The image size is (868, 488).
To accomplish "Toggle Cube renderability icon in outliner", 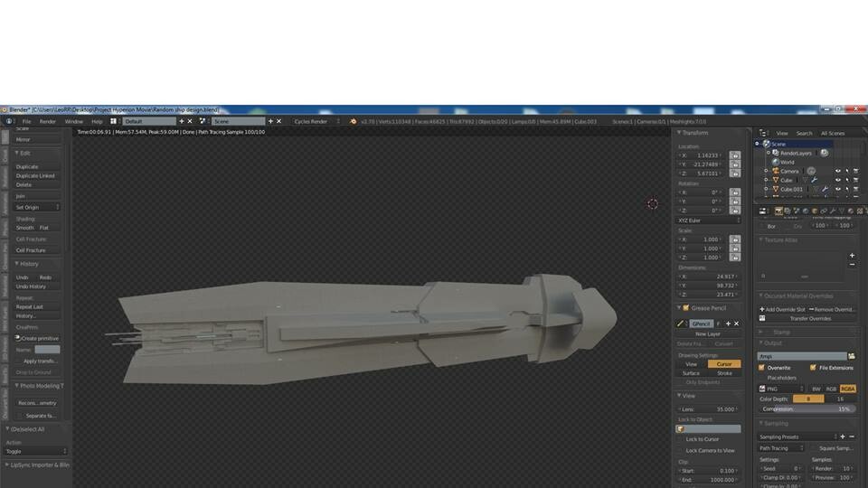I will (x=856, y=180).
